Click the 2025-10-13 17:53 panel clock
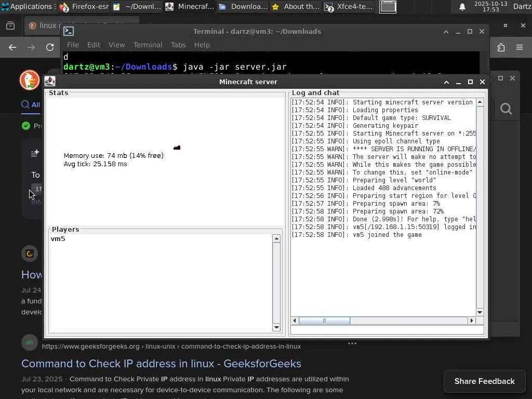The width and height of the screenshot is (532, 399). tap(490, 6)
